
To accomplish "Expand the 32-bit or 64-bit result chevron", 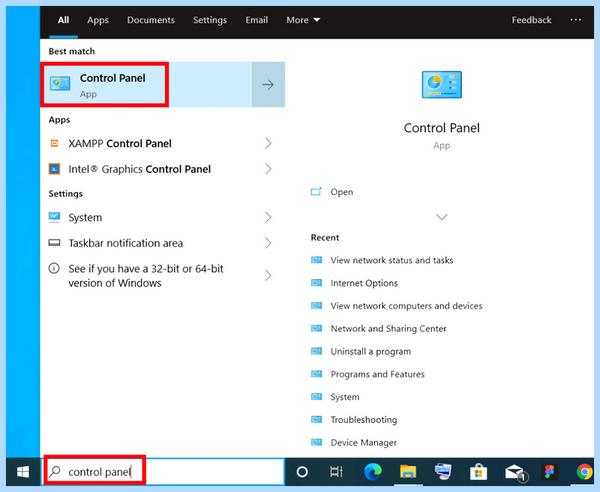I will click(x=268, y=275).
